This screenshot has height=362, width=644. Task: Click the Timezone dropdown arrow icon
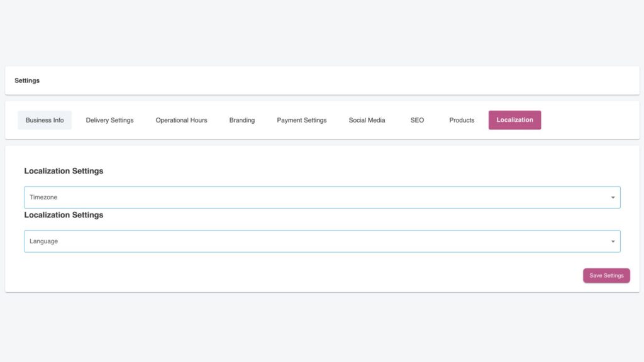[613, 197]
